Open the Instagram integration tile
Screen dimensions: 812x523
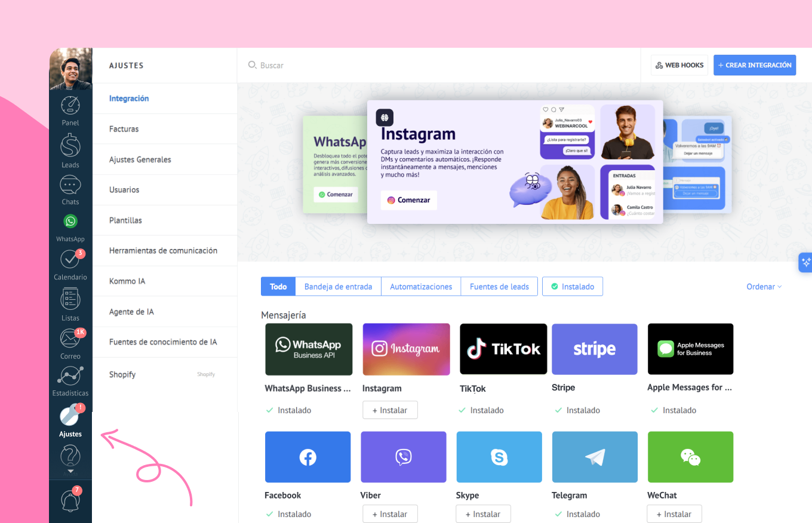point(406,349)
